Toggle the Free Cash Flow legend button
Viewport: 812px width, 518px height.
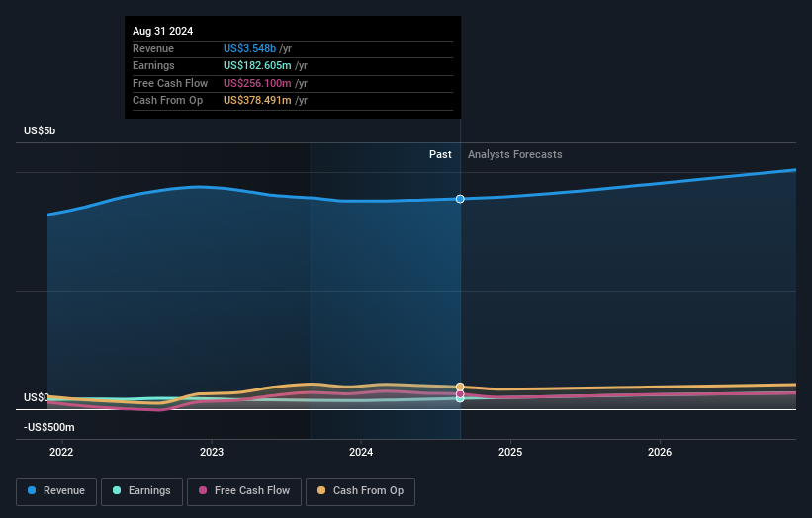point(244,491)
